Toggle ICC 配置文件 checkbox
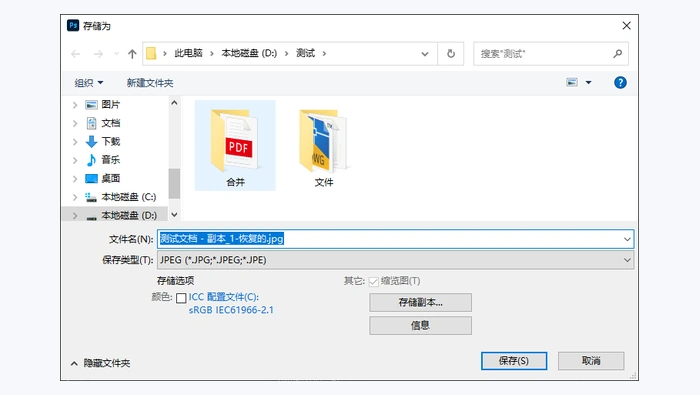The height and width of the screenshot is (395, 700). click(181, 298)
